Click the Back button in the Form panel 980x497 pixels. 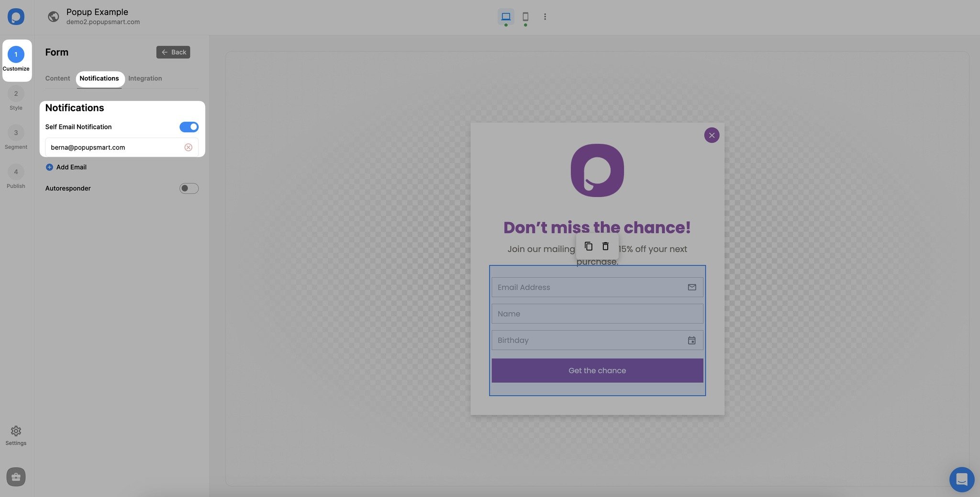click(x=173, y=52)
